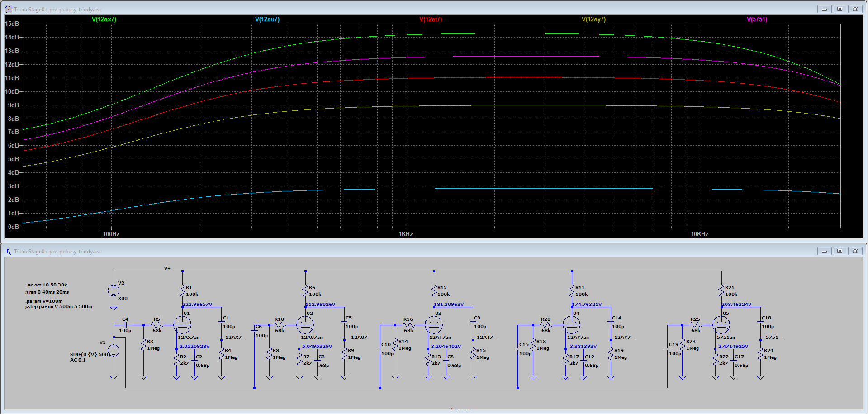
Task: Click the 208.46324V plate voltage label
Action: pos(736,305)
